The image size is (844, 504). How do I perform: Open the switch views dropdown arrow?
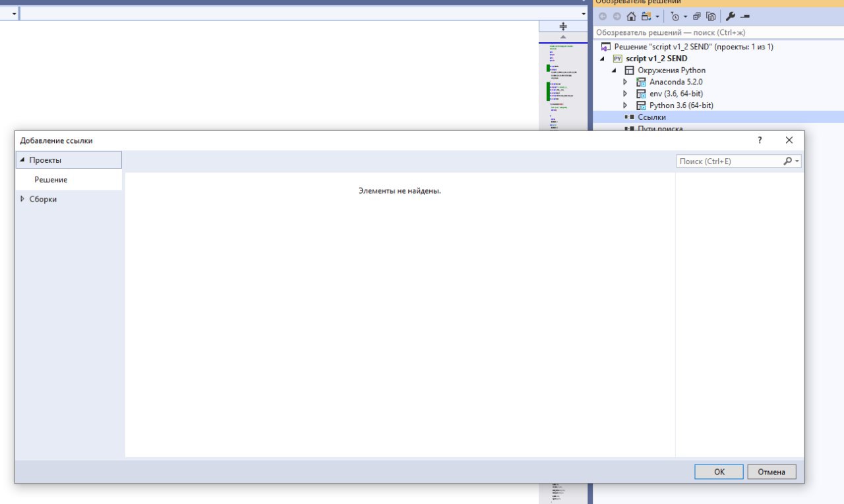[x=657, y=16]
